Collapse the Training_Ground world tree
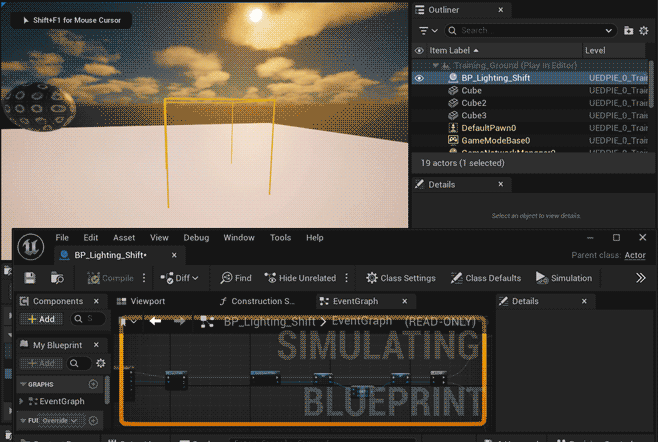Screen dimensions: 658x442 click(x=436, y=65)
